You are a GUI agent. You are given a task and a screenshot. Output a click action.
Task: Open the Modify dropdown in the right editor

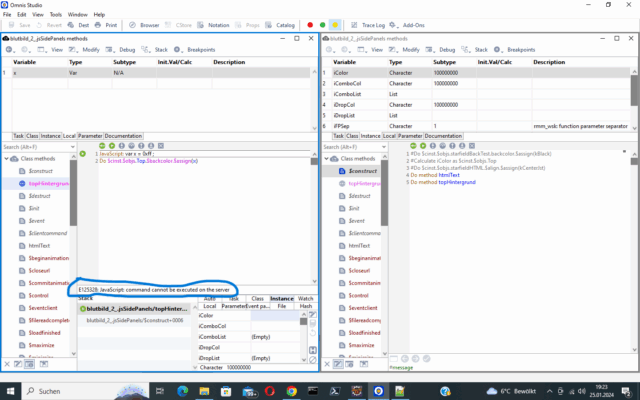click(x=407, y=49)
